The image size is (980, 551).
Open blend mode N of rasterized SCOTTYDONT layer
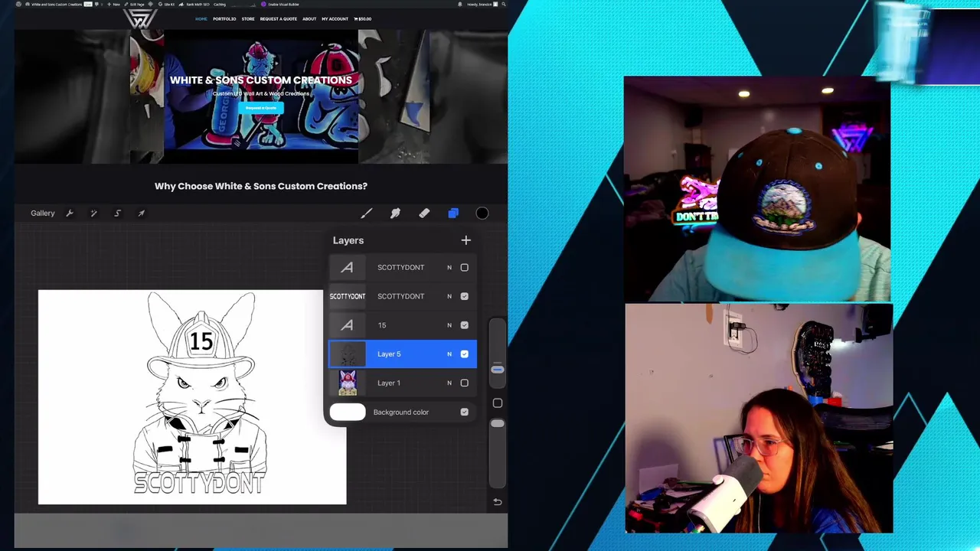pyautogui.click(x=449, y=296)
